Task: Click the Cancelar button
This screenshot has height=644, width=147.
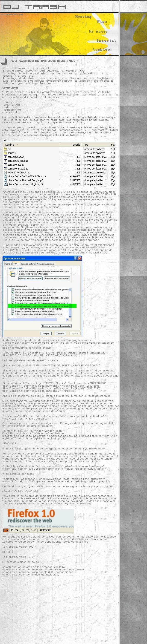Action: pos(61,334)
